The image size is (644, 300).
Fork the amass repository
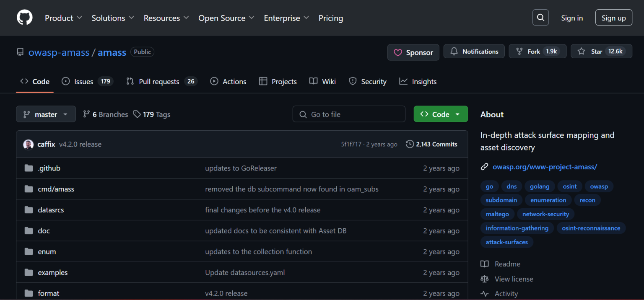pyautogui.click(x=537, y=51)
